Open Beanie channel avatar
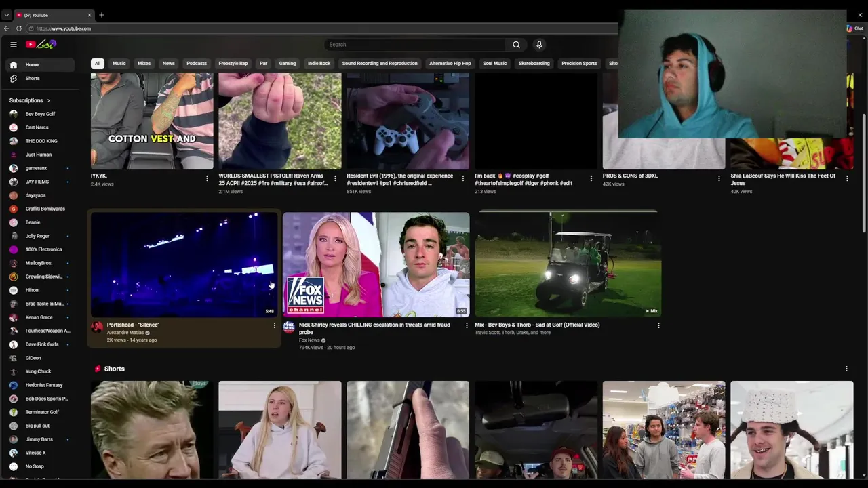 (x=14, y=222)
